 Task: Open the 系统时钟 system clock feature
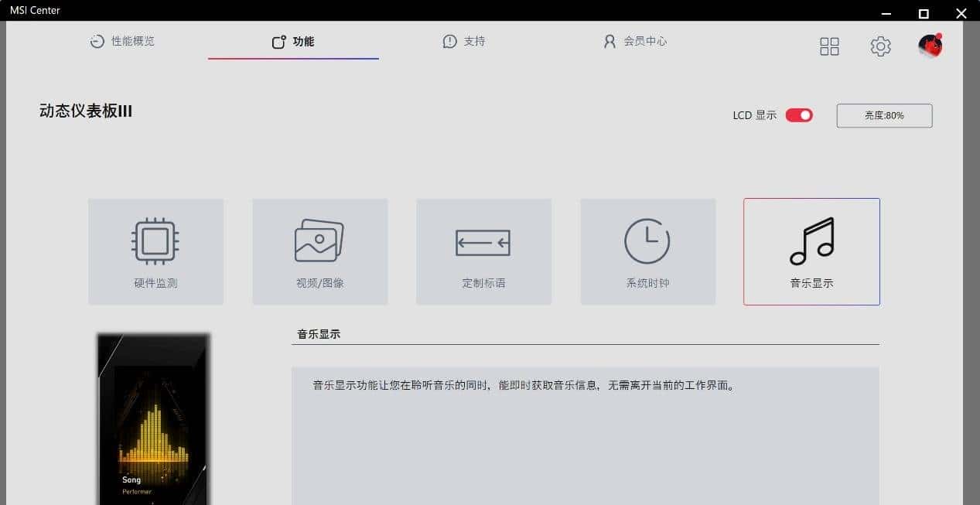(647, 251)
